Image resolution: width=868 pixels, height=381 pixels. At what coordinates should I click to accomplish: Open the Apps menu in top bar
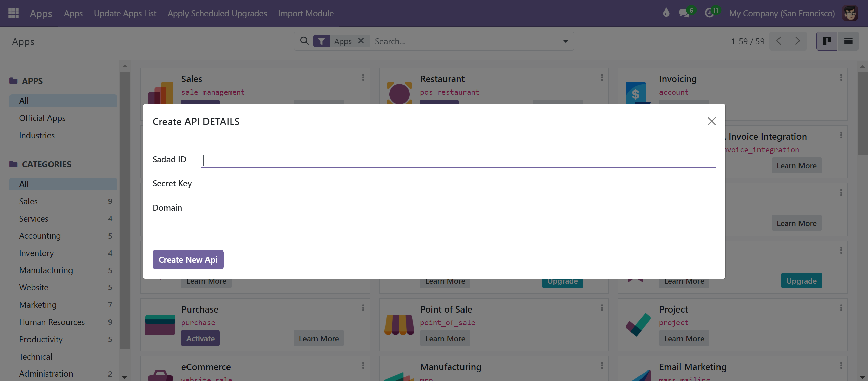tap(73, 13)
